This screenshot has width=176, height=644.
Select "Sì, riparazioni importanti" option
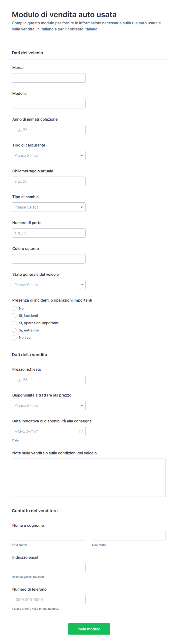pos(14,323)
